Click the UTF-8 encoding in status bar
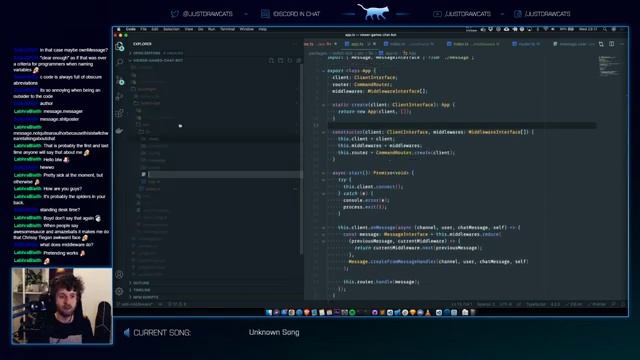 point(506,304)
